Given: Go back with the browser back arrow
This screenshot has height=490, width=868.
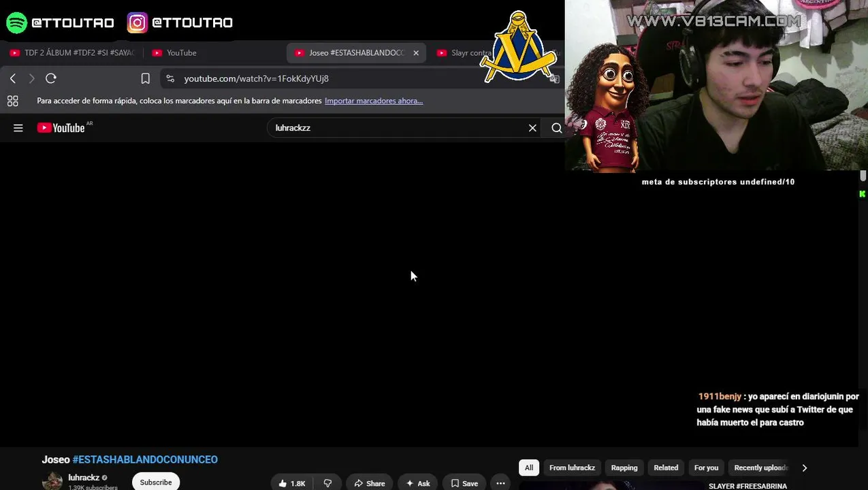Looking at the screenshot, I should [13, 79].
